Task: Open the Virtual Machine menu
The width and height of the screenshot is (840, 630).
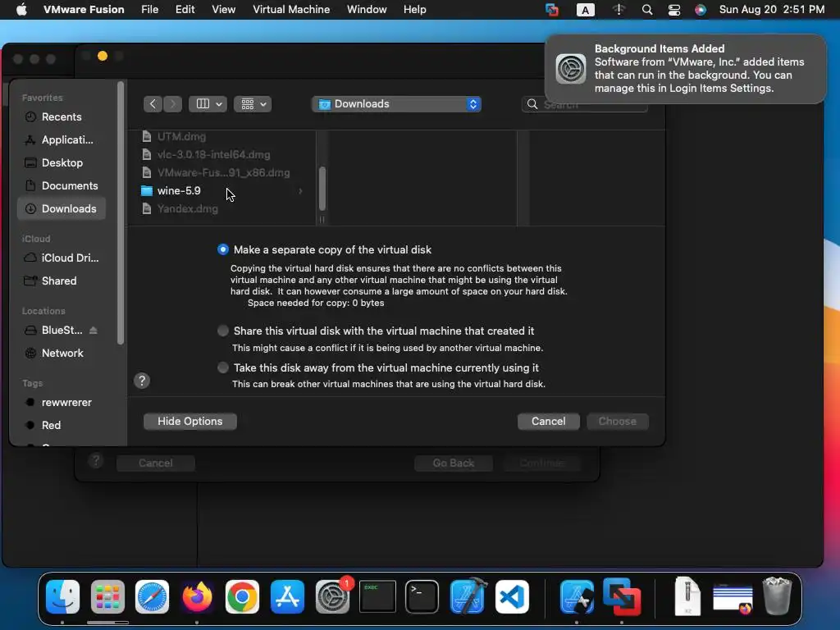Action: coord(291,10)
